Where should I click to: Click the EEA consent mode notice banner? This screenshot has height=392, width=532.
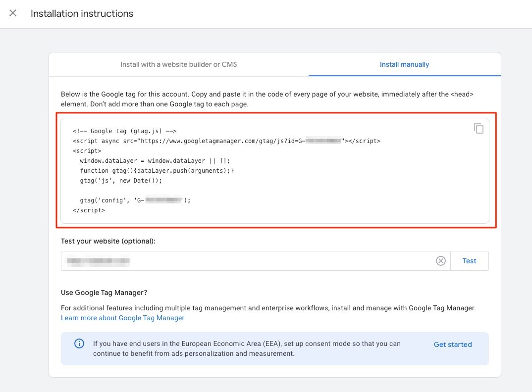tap(275, 348)
